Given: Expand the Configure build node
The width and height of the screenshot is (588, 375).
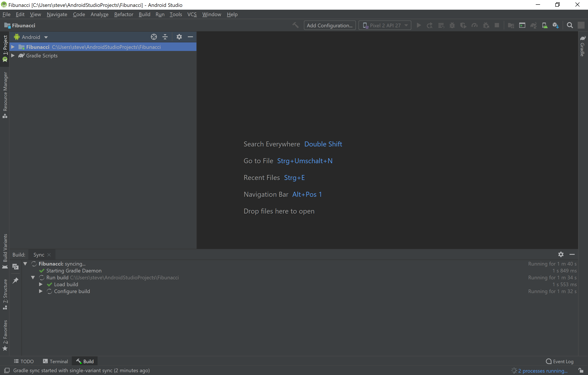Looking at the screenshot, I should (x=41, y=291).
